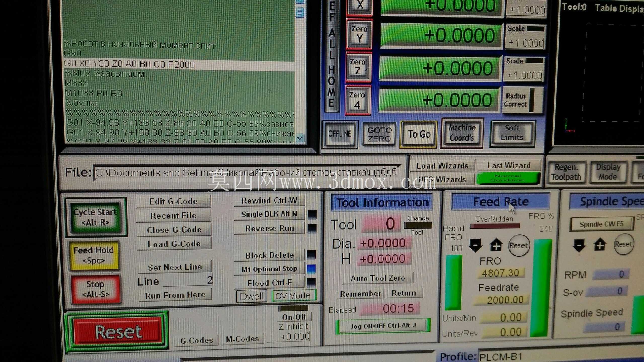Click Set Next Line
This screenshot has height=362, width=644.
click(175, 267)
